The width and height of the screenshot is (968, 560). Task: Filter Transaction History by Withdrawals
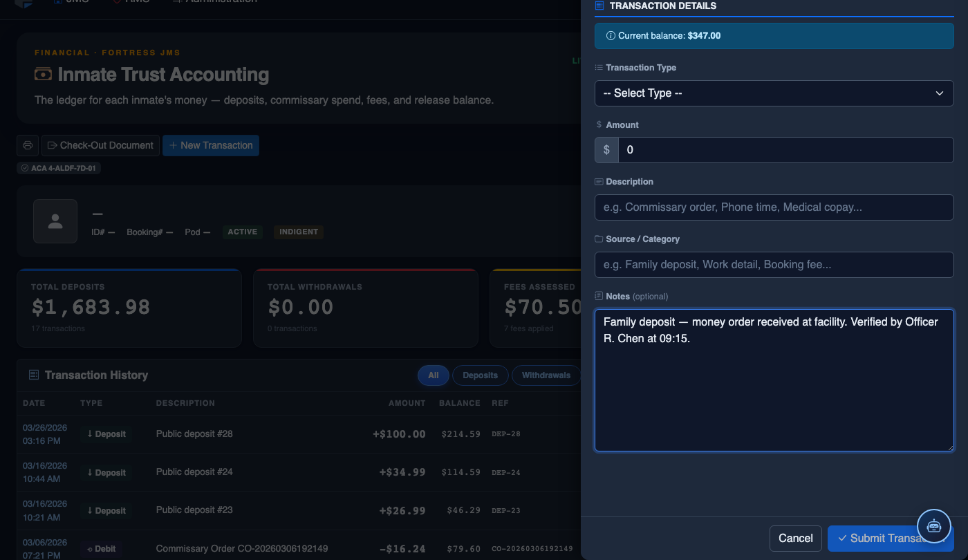click(x=546, y=375)
